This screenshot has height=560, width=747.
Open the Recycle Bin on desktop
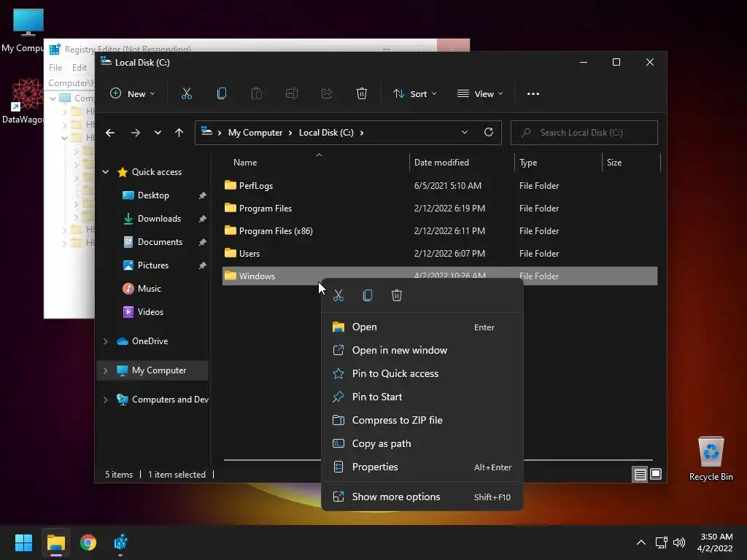pos(711,459)
